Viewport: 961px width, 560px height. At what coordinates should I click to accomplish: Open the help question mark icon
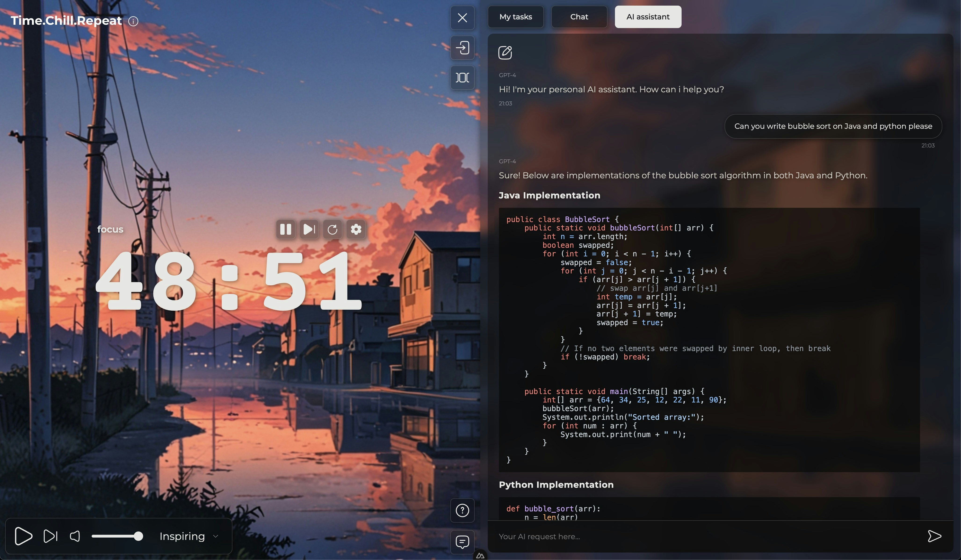[x=462, y=510]
